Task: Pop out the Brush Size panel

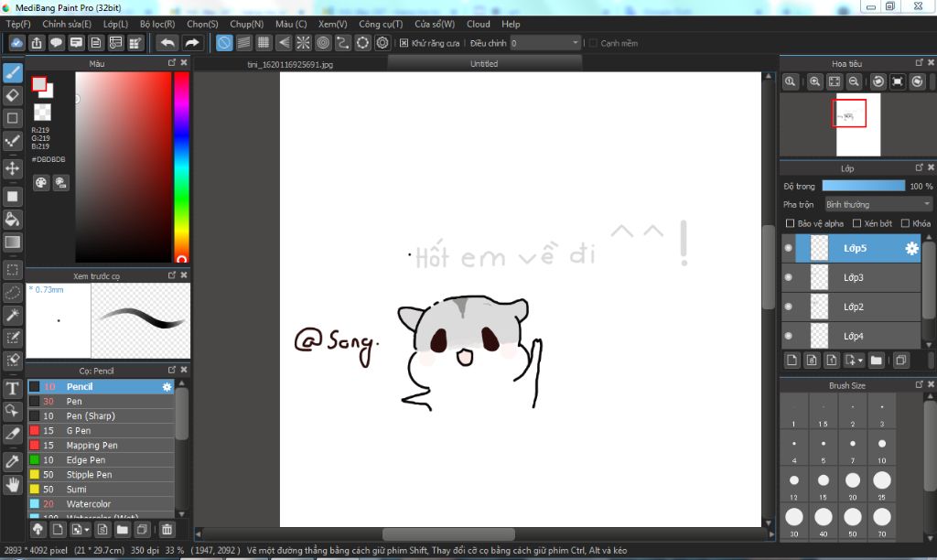Action: pyautogui.click(x=919, y=385)
